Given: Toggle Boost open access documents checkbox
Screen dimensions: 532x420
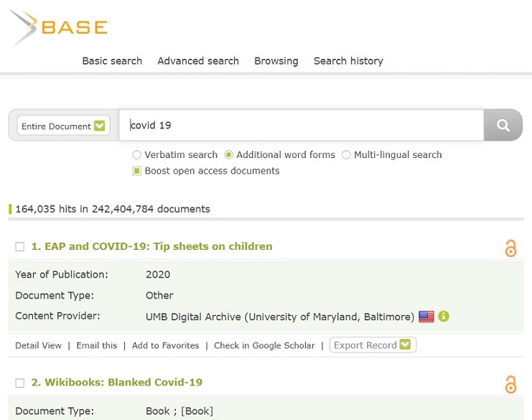Looking at the screenshot, I should [137, 171].
